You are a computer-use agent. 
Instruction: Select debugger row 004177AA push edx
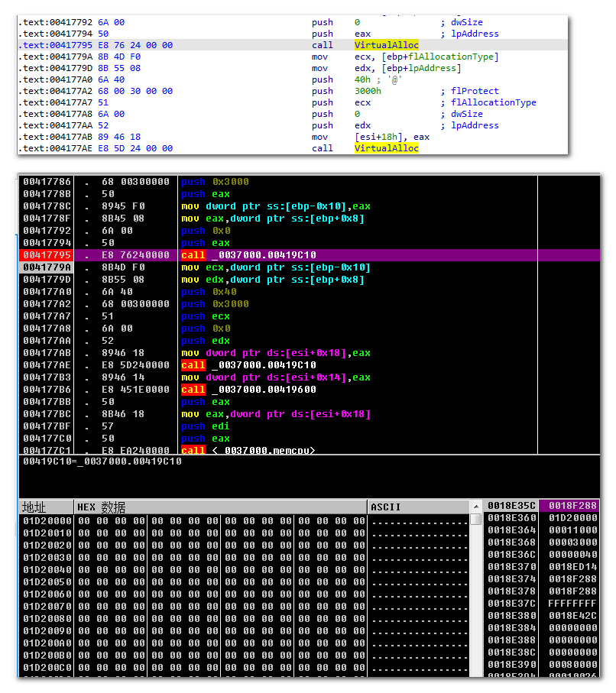309,341
